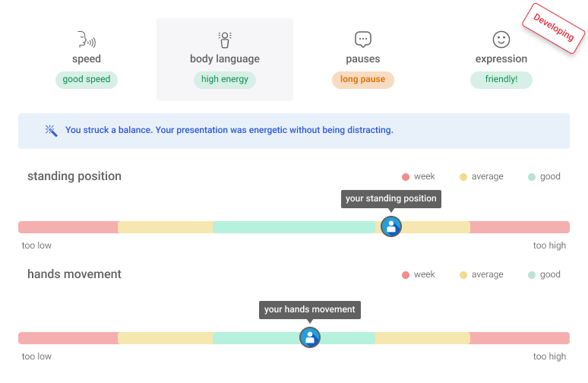Click the 'good speed' badge
The image size is (588, 383).
87,80
